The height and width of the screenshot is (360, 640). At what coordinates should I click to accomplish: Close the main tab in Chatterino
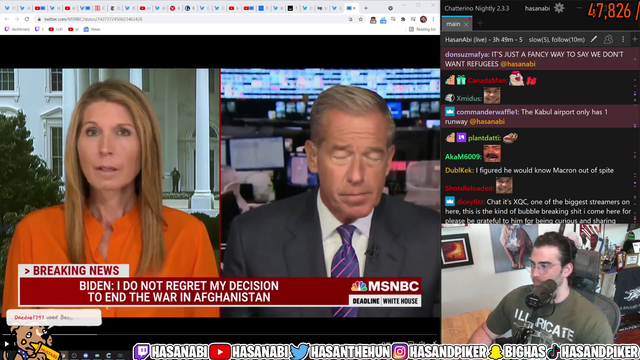[x=466, y=24]
